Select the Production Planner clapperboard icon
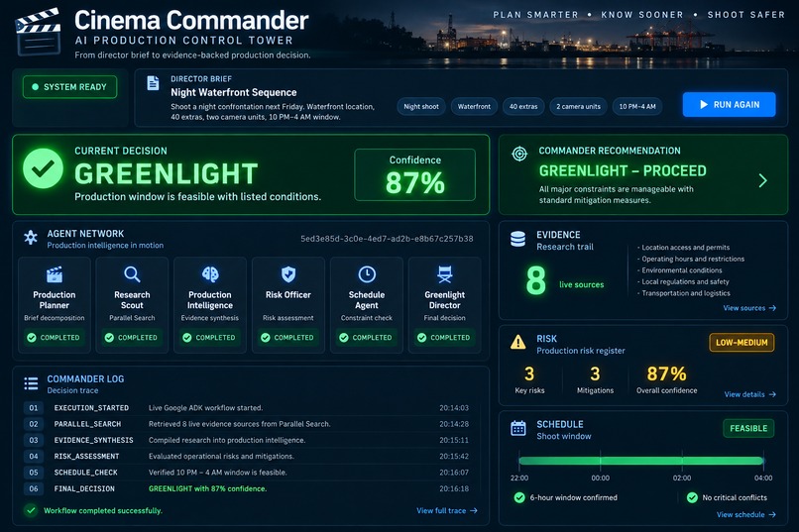 [x=54, y=274]
